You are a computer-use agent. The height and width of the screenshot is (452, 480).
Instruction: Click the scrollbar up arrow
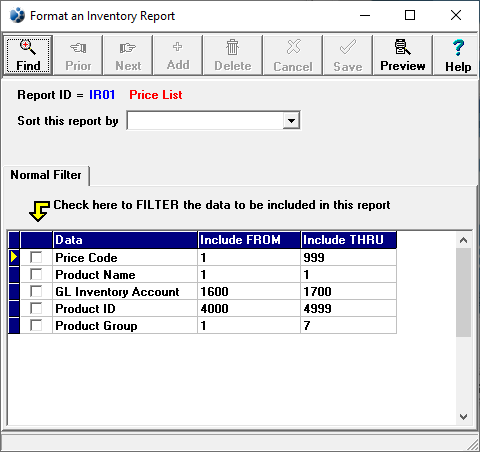(463, 240)
